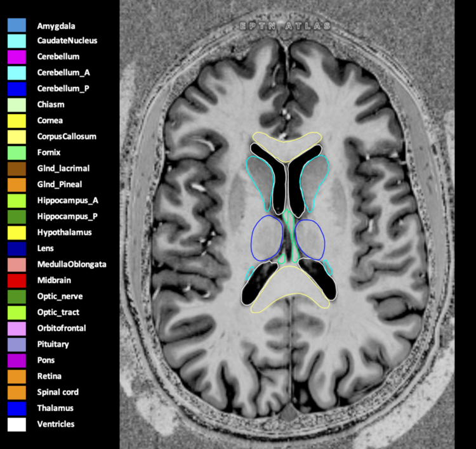Click the Amygdala legend label
Viewport: 476px width, 449px height.
pos(56,27)
